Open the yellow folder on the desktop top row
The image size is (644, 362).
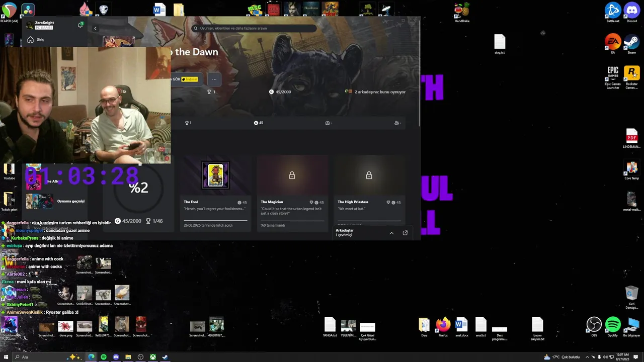(x=179, y=10)
